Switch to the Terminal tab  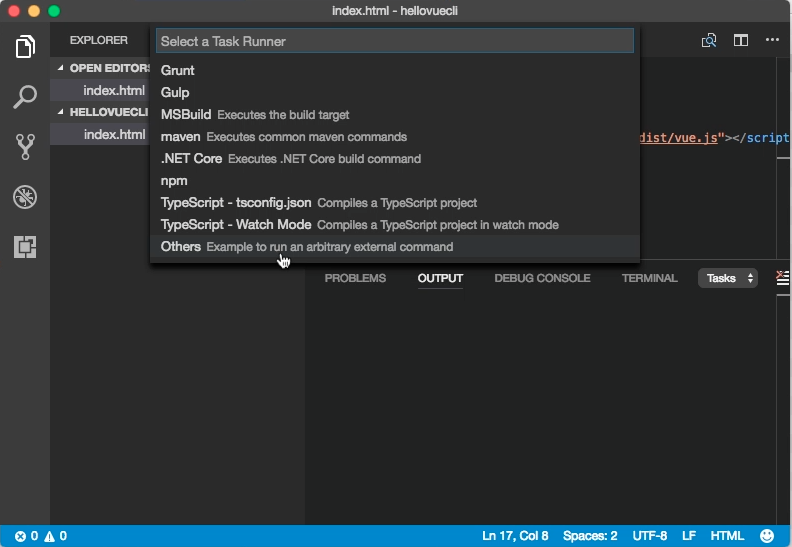(650, 278)
